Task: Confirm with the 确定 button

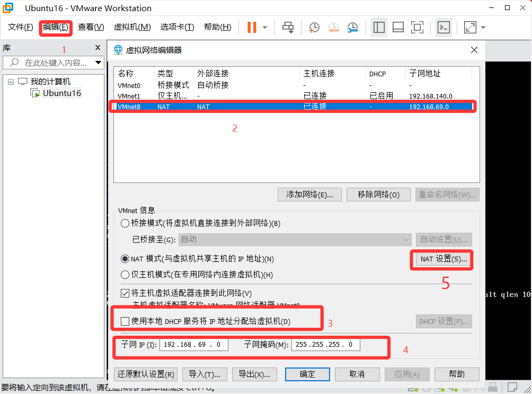Action: (x=307, y=374)
